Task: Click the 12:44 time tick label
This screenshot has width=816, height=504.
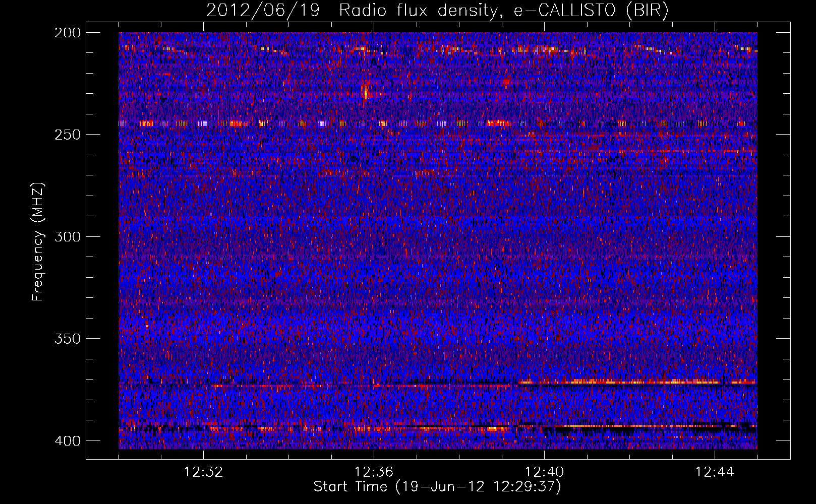Action: point(715,472)
